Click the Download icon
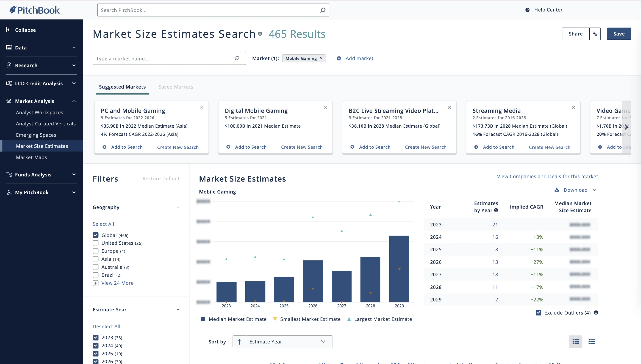Screen dimensions: 641x364 coord(557,190)
